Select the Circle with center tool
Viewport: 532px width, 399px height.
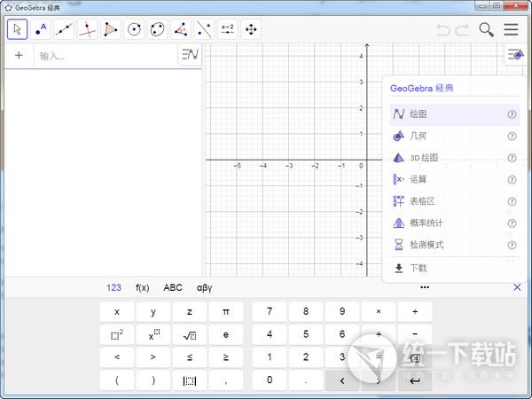[x=135, y=29]
